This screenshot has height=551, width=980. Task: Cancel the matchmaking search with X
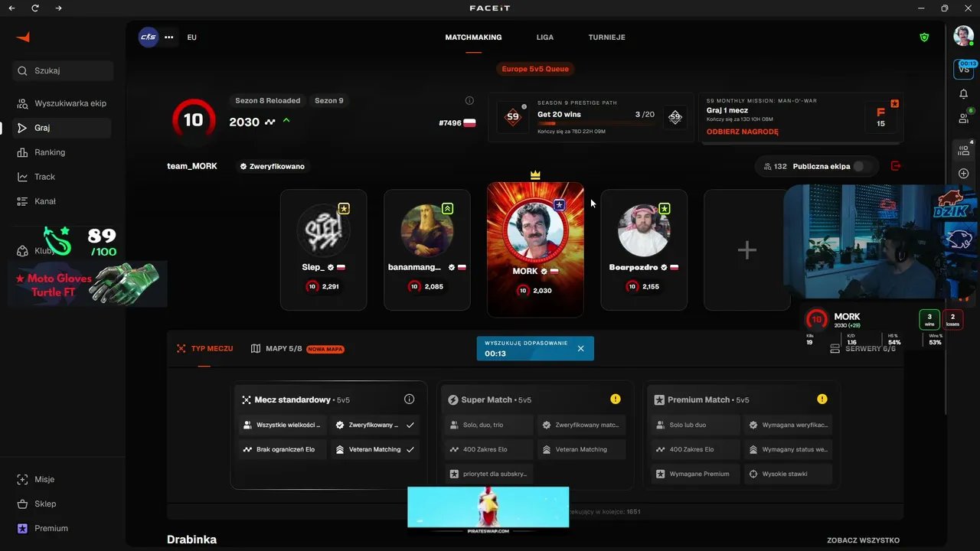pyautogui.click(x=580, y=348)
